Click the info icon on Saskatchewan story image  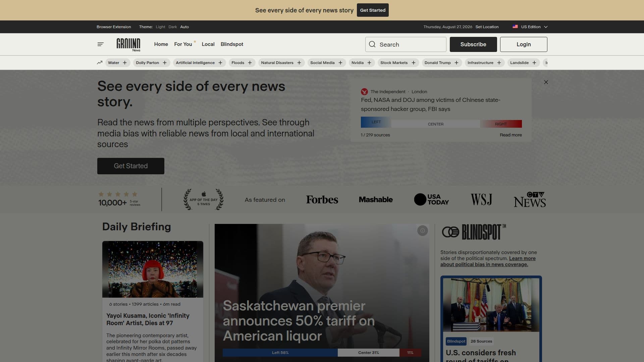click(x=423, y=231)
